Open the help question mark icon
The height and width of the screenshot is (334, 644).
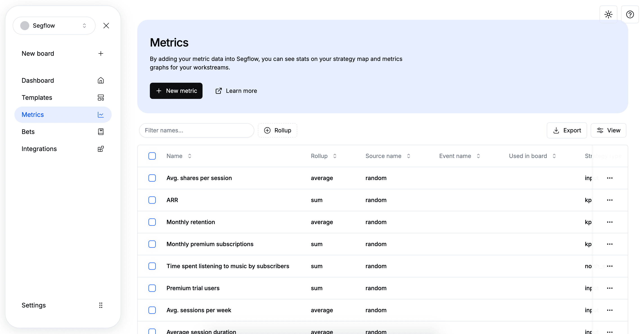coord(630,14)
